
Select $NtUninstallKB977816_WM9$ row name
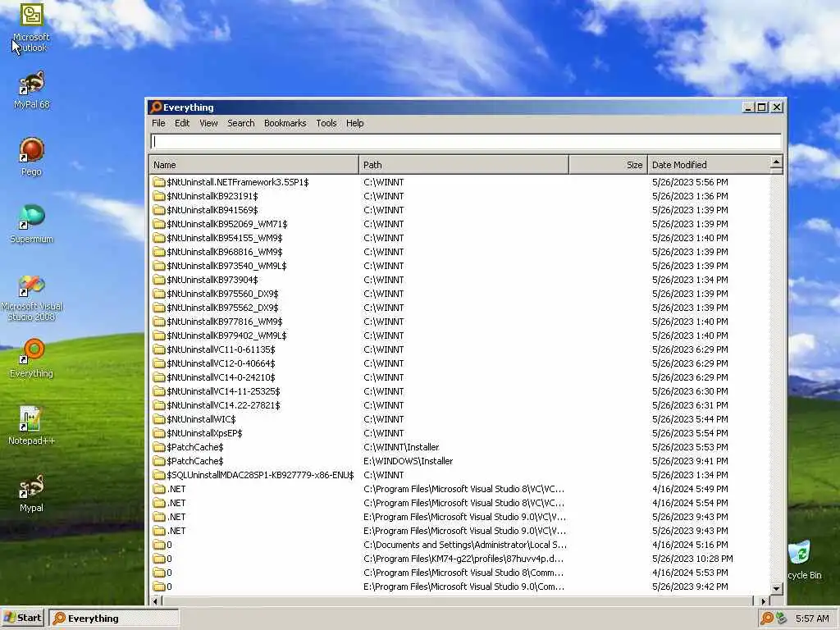tap(225, 322)
